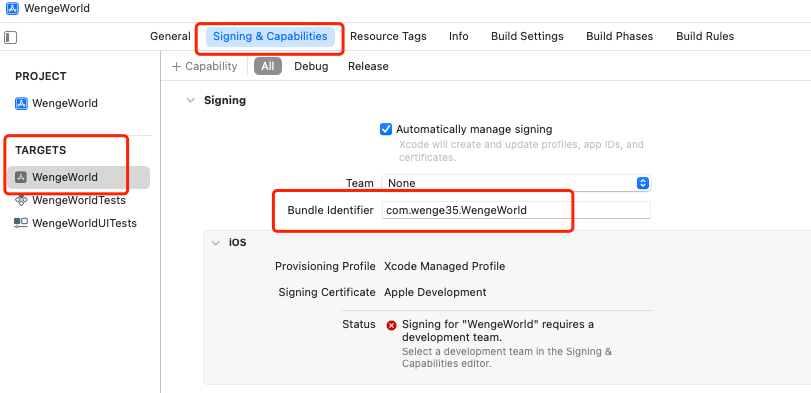
Task: Select the WengeWorldUITests target
Action: coord(76,223)
